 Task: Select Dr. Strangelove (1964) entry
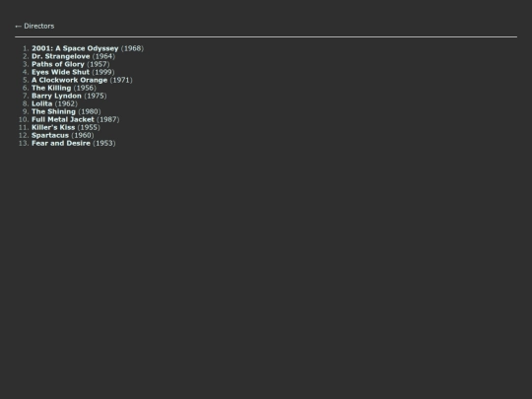pyautogui.click(x=73, y=56)
